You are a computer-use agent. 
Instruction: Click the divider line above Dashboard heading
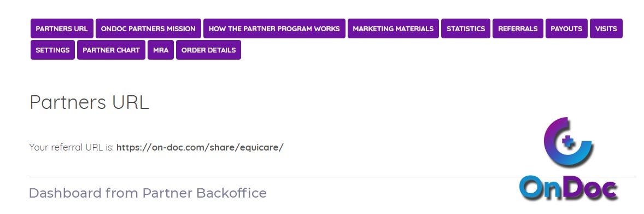(x=333, y=177)
